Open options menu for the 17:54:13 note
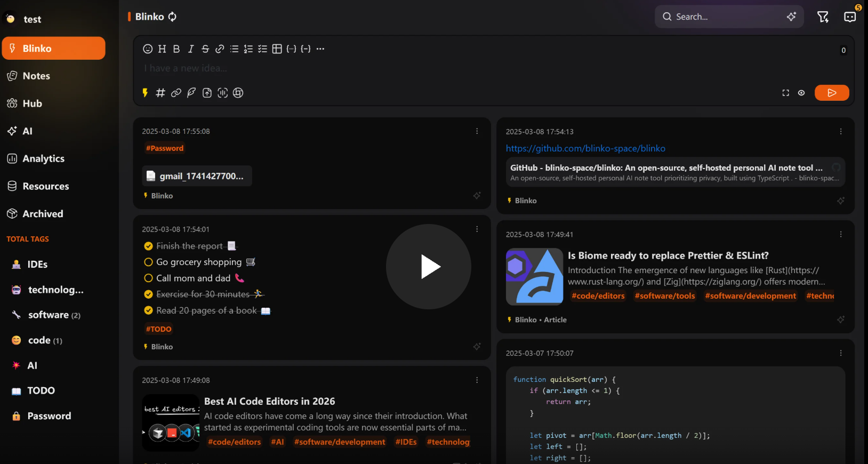 pyautogui.click(x=841, y=132)
